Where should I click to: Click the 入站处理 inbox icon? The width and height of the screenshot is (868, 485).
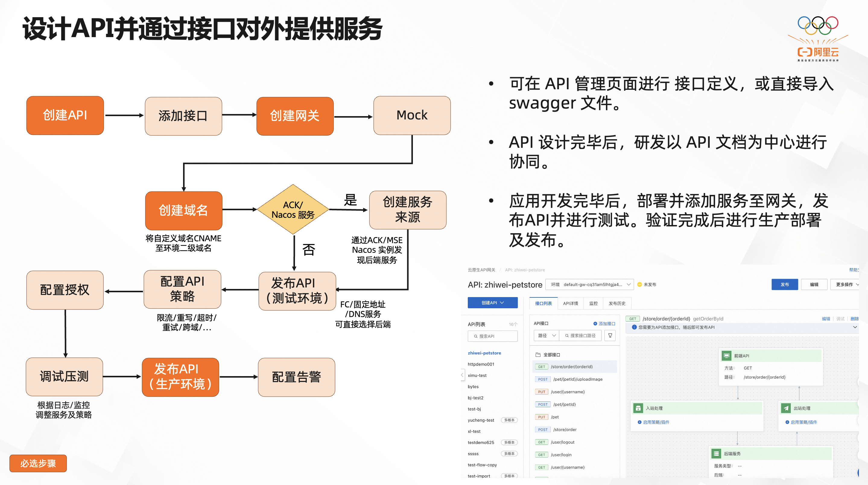638,408
